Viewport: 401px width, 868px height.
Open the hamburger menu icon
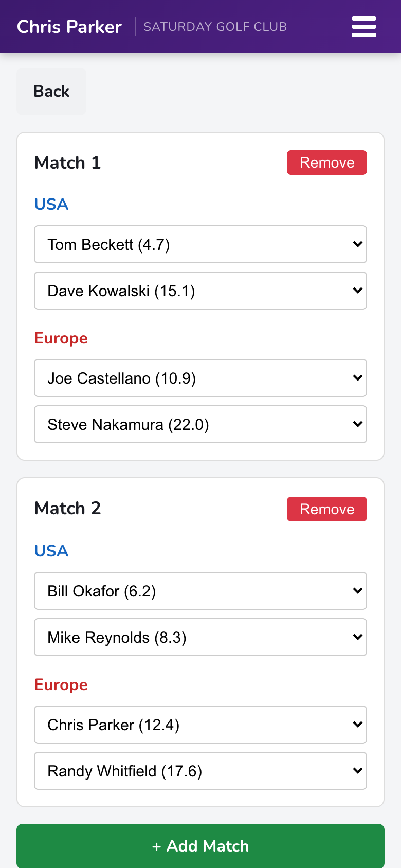coord(364,27)
